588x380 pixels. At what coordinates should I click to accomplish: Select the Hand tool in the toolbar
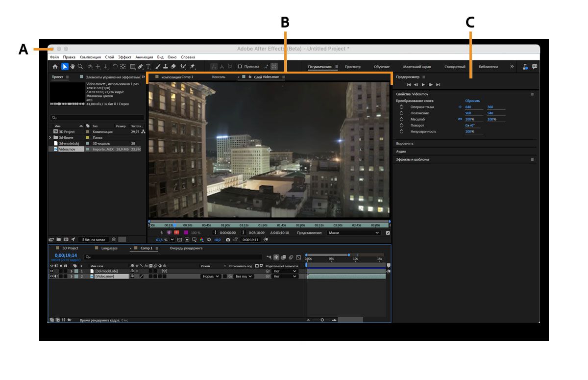[73, 67]
